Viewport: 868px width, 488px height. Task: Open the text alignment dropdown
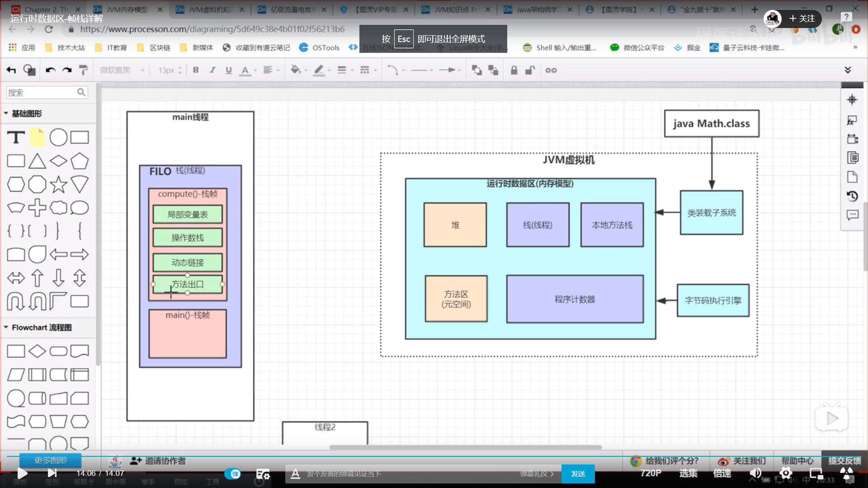271,70
